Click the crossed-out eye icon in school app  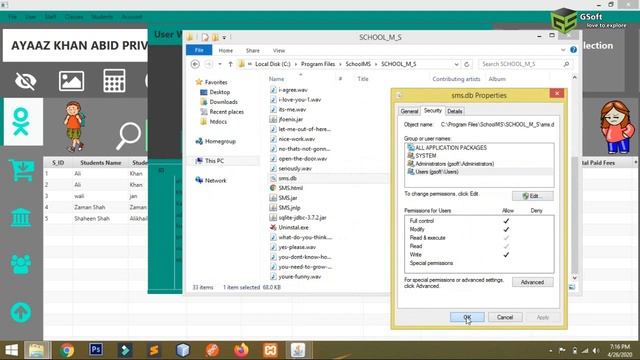point(25,81)
